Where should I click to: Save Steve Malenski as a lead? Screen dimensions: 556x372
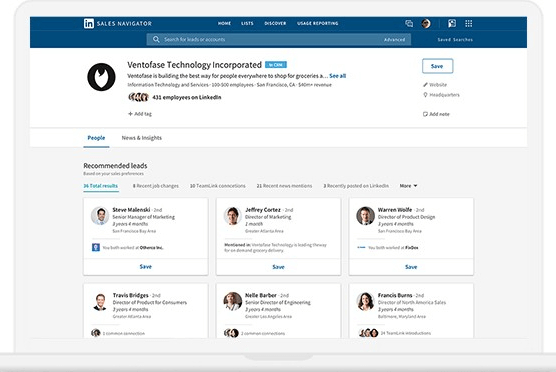(146, 266)
